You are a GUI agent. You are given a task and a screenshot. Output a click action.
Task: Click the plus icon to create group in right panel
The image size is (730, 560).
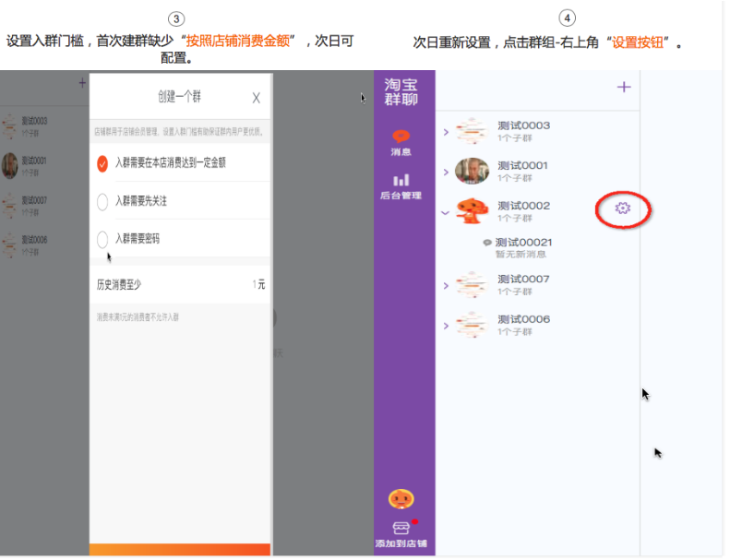(x=625, y=87)
